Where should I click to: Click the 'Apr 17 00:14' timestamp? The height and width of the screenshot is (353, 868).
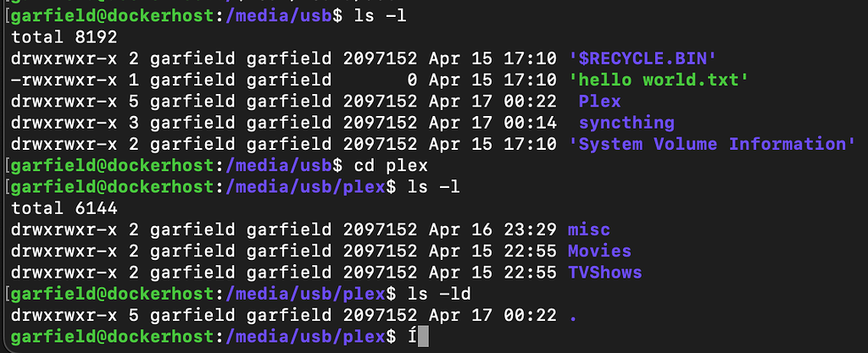click(x=492, y=123)
